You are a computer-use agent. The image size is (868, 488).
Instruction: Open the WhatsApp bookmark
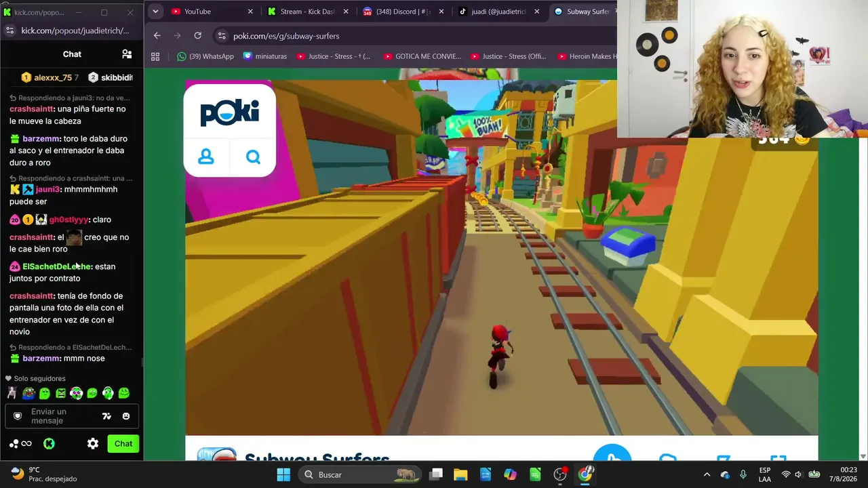click(x=205, y=56)
